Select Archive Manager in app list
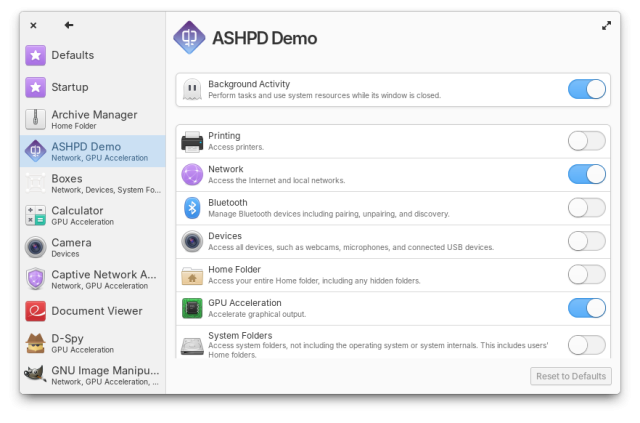Image resolution: width=640 pixels, height=423 pixels. coord(93,119)
